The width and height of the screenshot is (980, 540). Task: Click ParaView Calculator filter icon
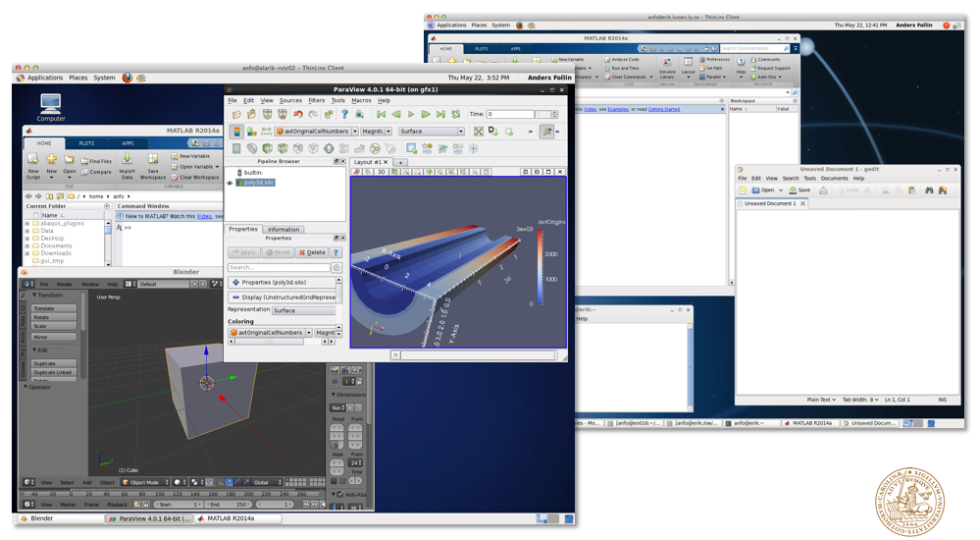[x=236, y=148]
